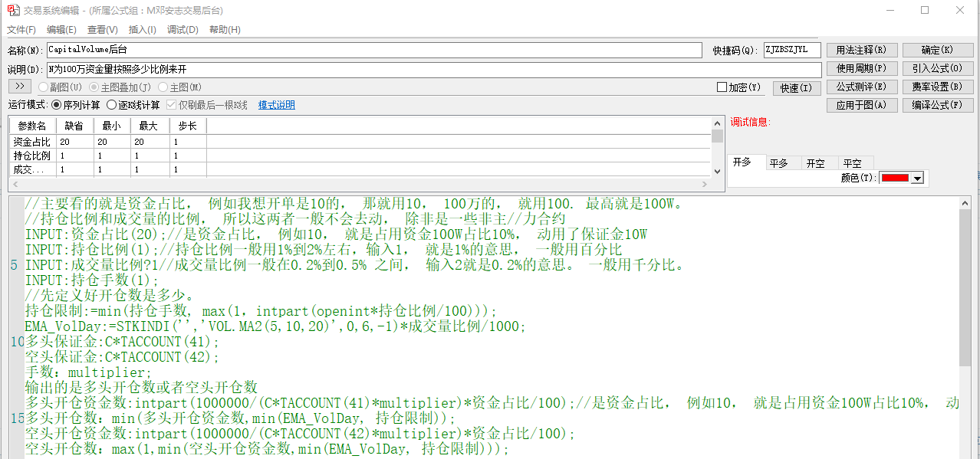Click the red color swatch
Viewport: 980px width, 459px height.
click(x=895, y=178)
